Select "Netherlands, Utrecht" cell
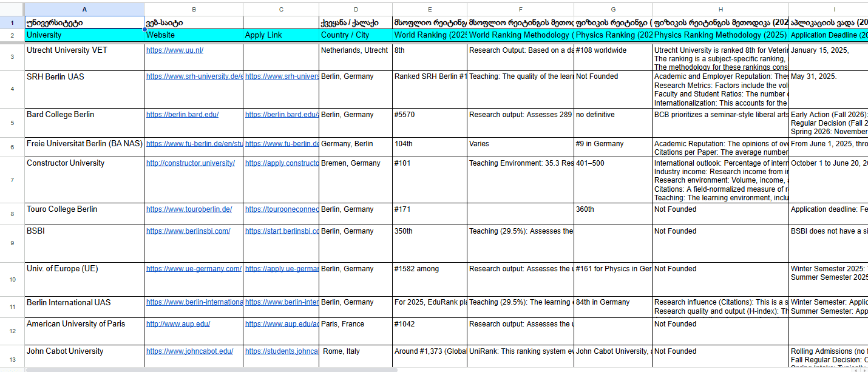 [356, 56]
